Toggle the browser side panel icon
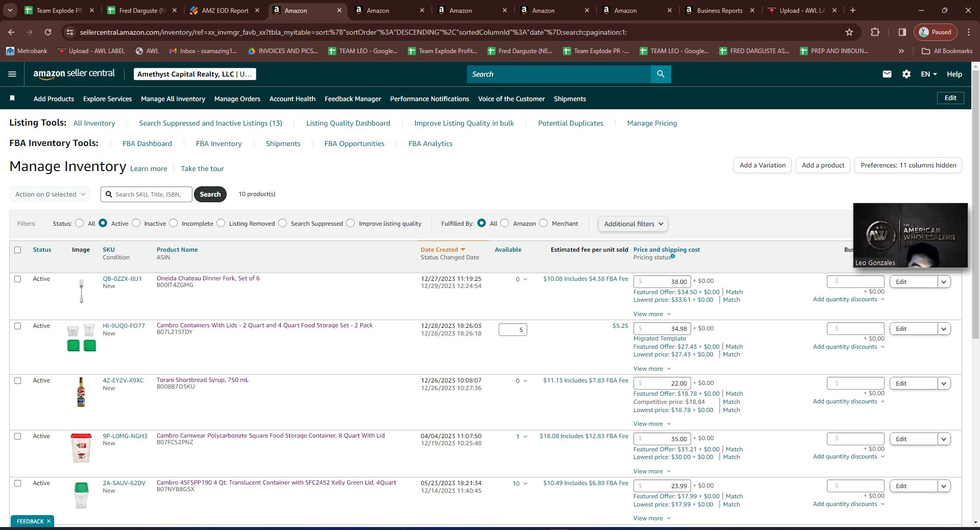Screen dimensions: 980x530 coord(902,32)
